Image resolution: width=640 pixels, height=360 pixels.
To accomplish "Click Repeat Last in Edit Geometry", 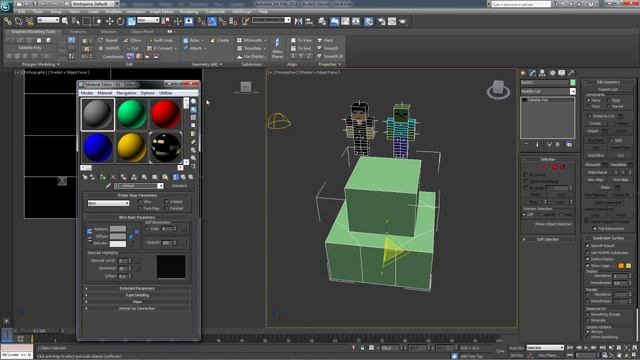I will tap(608, 89).
